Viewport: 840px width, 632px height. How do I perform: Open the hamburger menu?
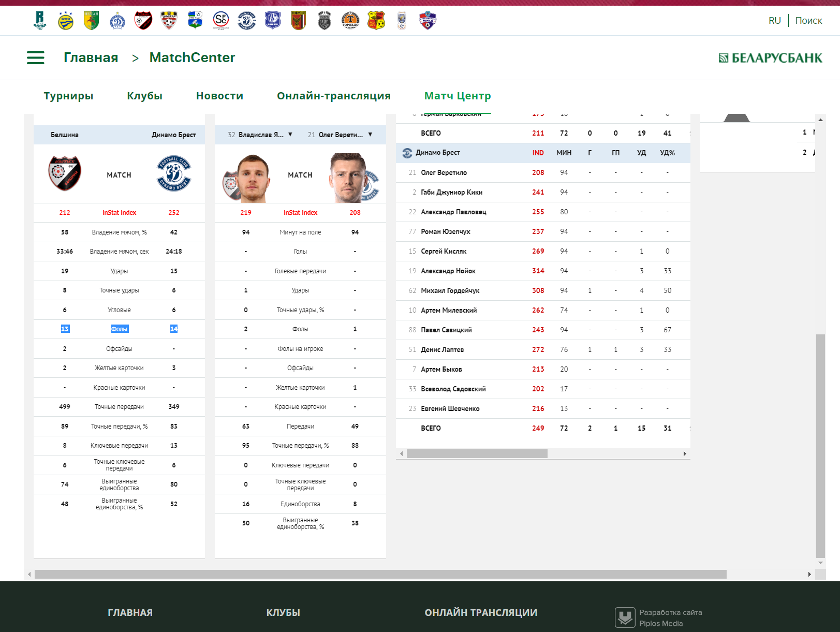pos(36,57)
